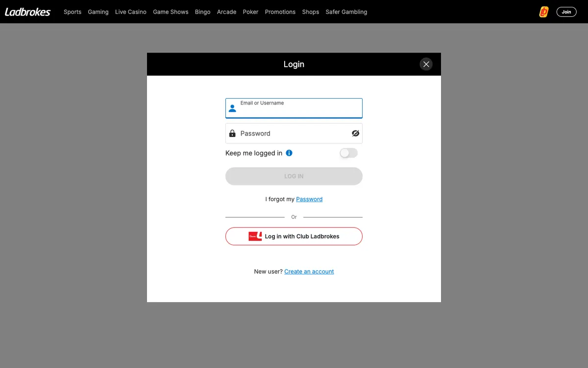Follow the forgot Password link
The image size is (588, 368).
(x=309, y=199)
